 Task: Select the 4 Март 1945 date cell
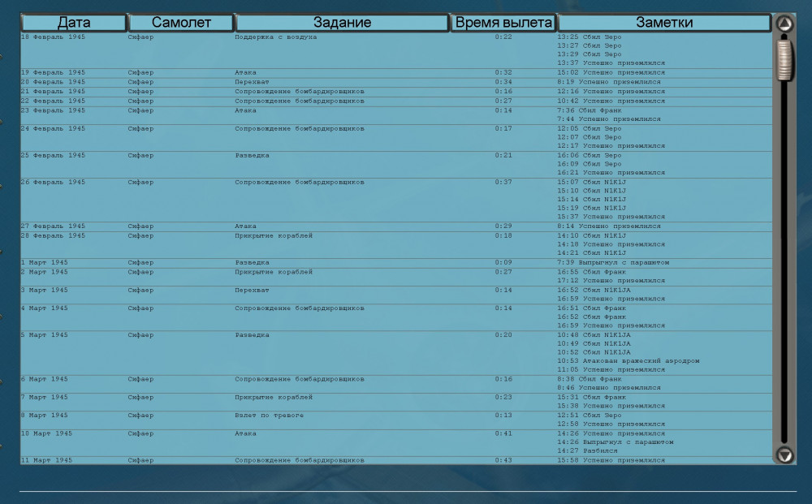(44, 308)
